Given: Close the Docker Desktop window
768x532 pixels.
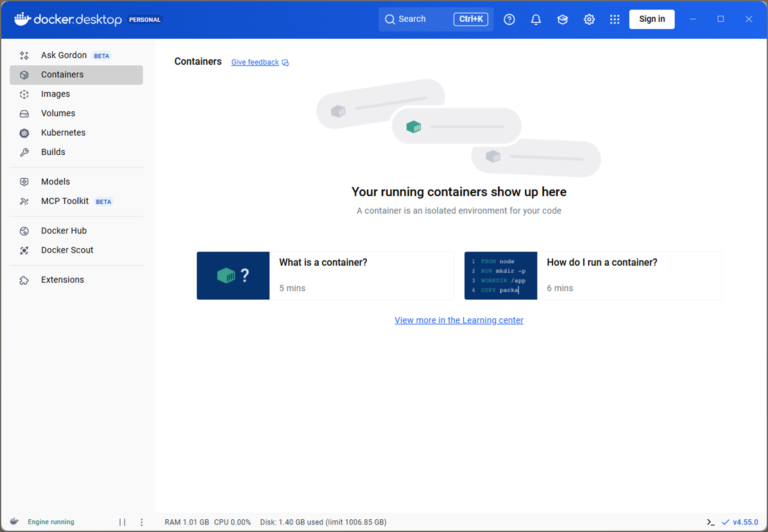Looking at the screenshot, I should 749,19.
